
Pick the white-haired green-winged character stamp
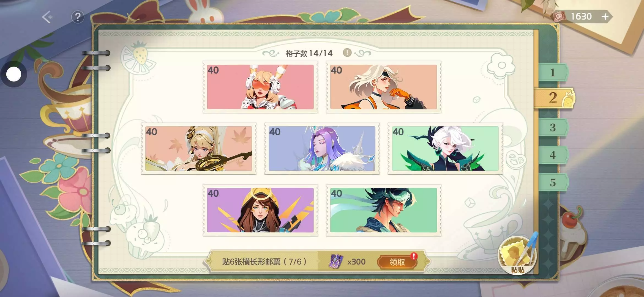pos(445,148)
